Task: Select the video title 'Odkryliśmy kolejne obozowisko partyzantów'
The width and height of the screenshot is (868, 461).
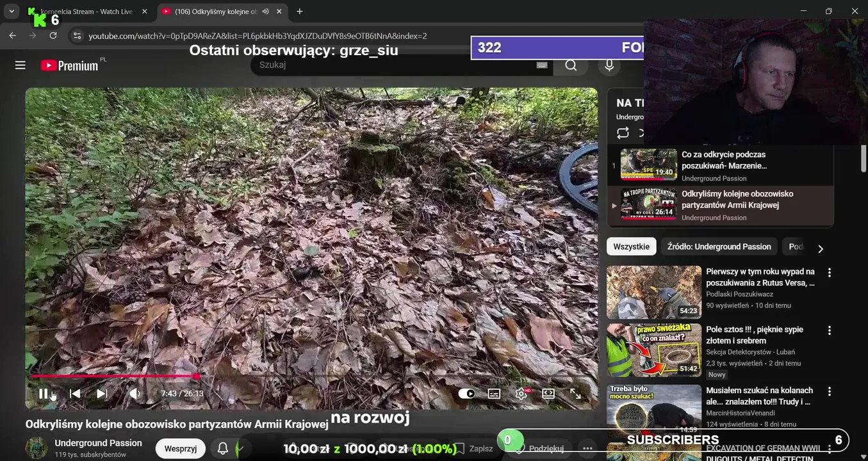Action: (177, 424)
